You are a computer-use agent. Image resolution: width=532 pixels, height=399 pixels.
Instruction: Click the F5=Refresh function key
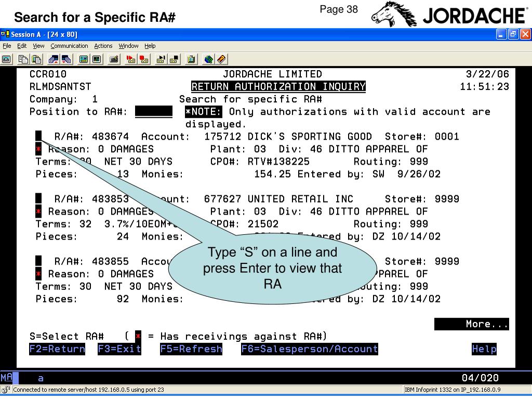tap(191, 349)
